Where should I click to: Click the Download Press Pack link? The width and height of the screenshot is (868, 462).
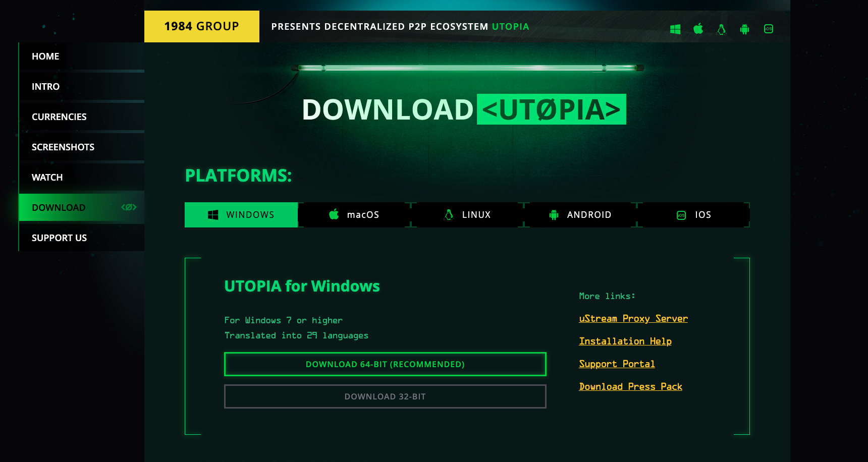[630, 387]
